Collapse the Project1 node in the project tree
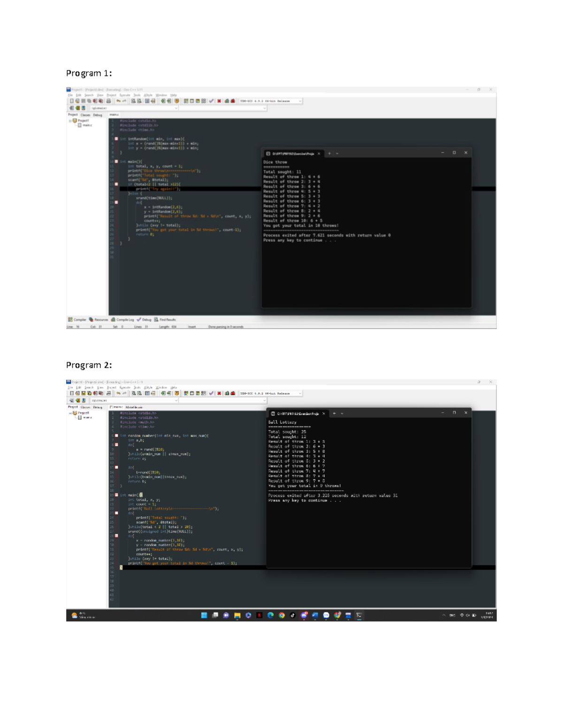 click(x=70, y=120)
